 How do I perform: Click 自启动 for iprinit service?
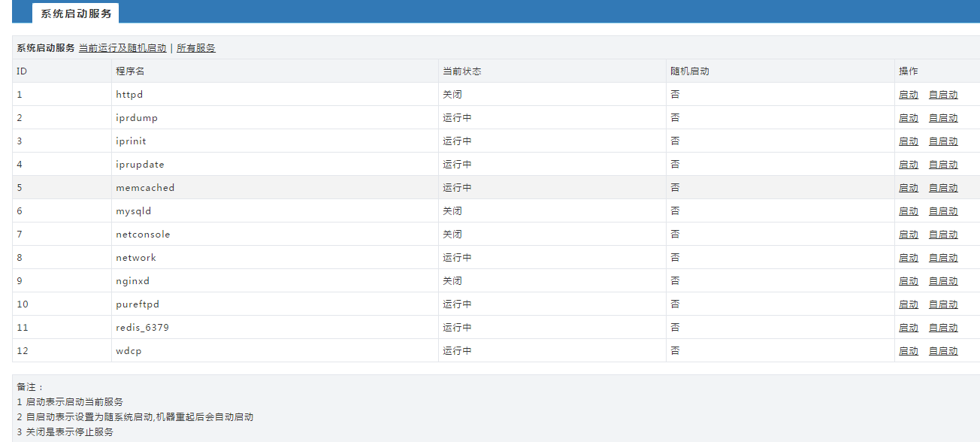coord(943,141)
